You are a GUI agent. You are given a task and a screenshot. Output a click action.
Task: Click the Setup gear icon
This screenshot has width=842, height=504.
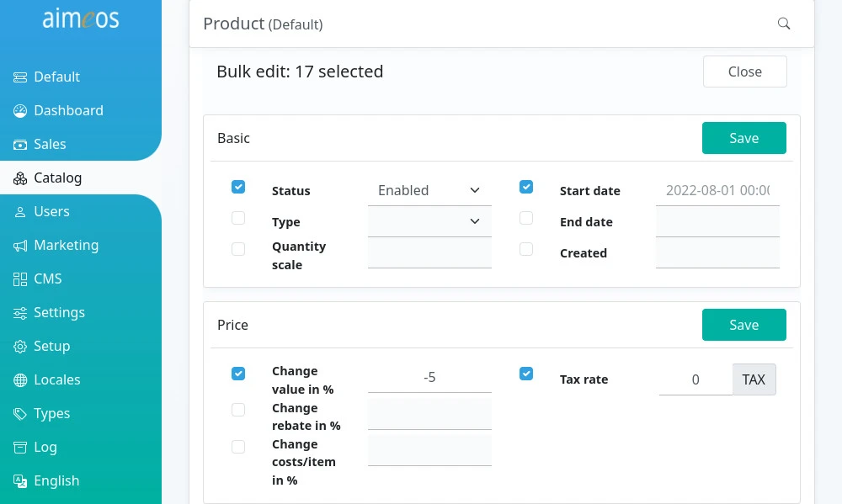tap(20, 346)
